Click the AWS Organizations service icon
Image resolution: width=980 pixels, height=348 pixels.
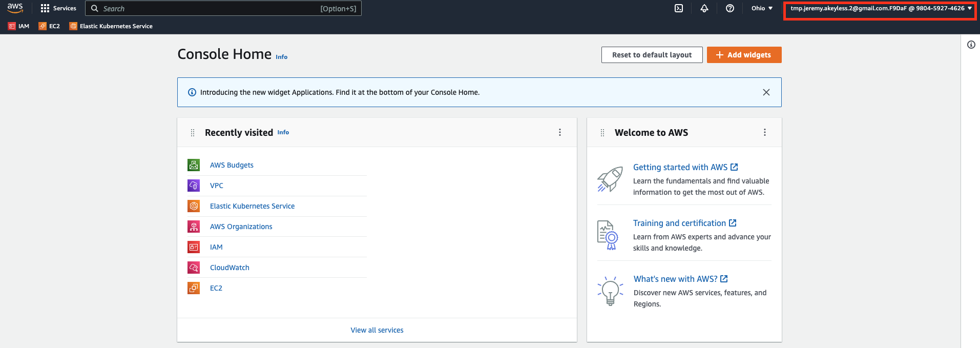tap(194, 227)
